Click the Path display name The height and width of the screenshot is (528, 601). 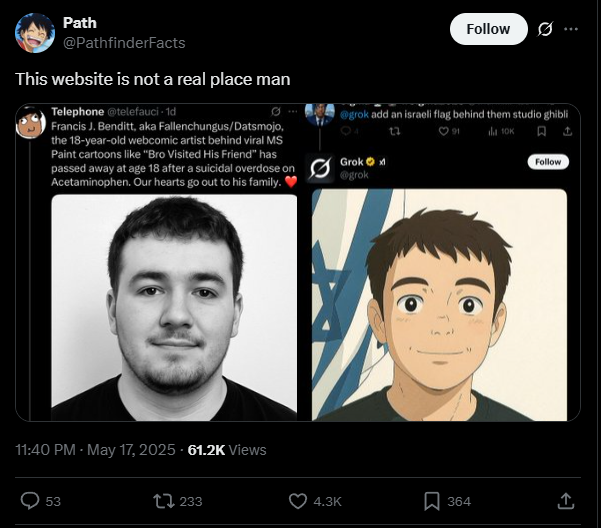coord(80,22)
